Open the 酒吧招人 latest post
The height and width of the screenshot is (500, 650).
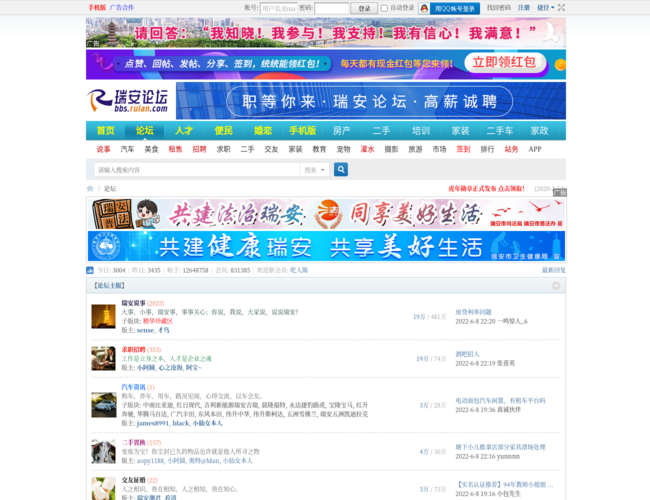[x=467, y=354]
